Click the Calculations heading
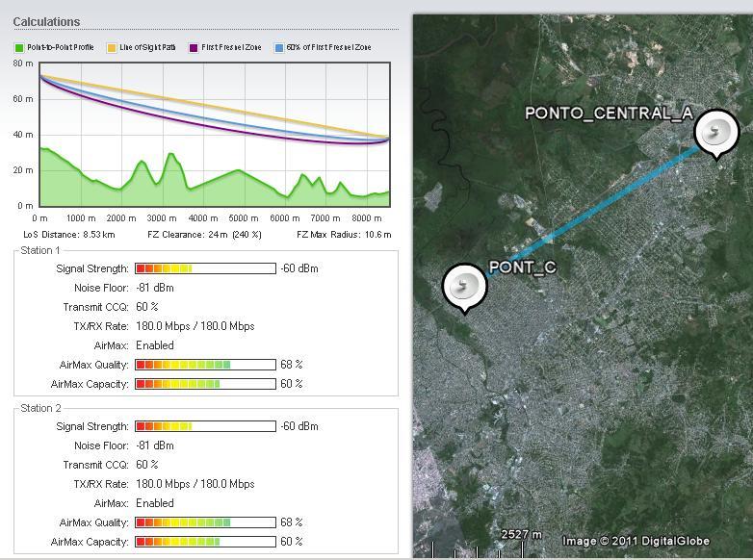Screen dimensions: 753x560 [46, 21]
